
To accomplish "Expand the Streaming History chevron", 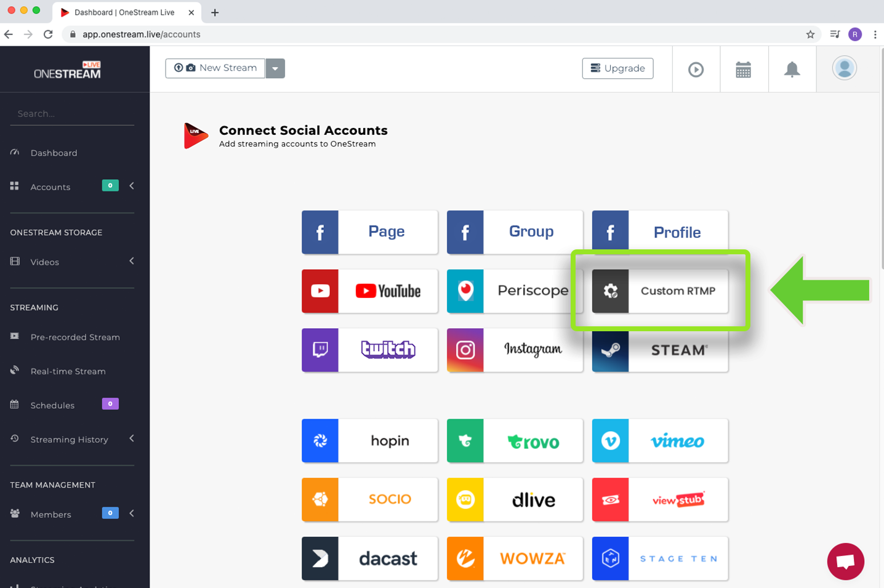I will (x=132, y=438).
